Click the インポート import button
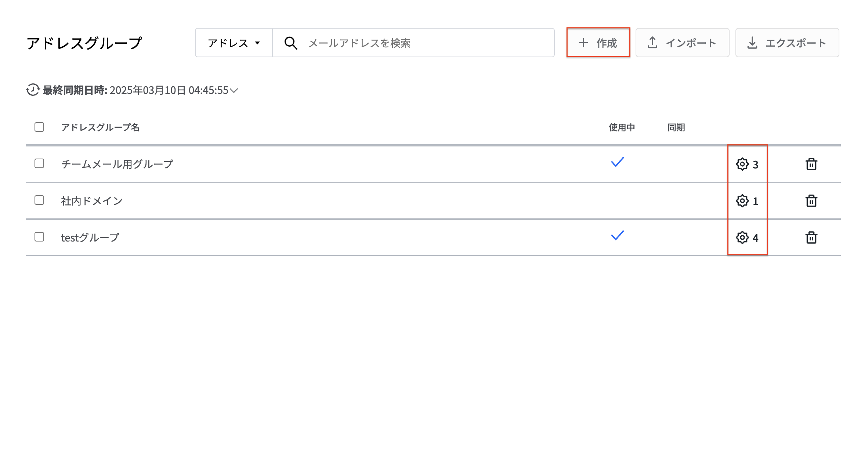 (x=682, y=43)
